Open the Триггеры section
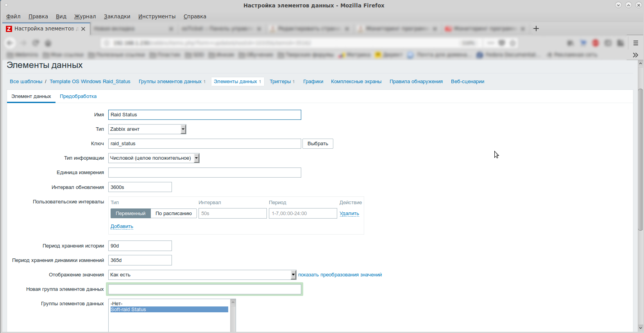The width and height of the screenshot is (644, 333). coord(280,82)
